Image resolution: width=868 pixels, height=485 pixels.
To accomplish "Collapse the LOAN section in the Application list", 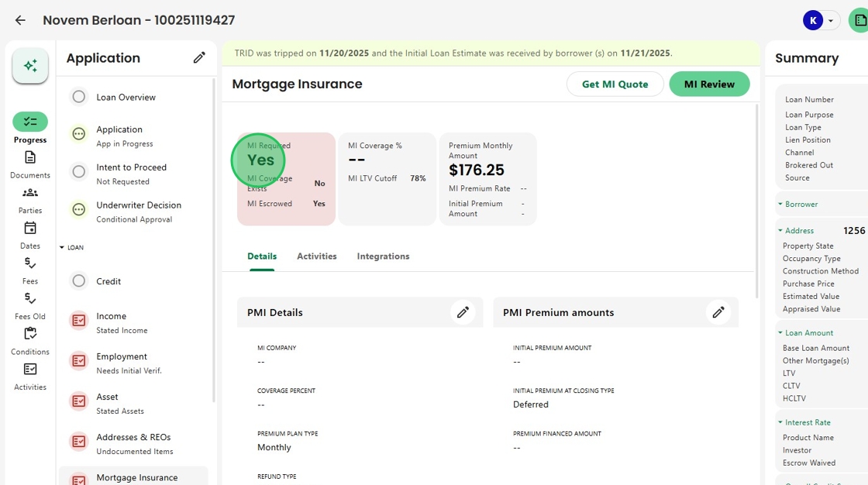I will coord(61,247).
